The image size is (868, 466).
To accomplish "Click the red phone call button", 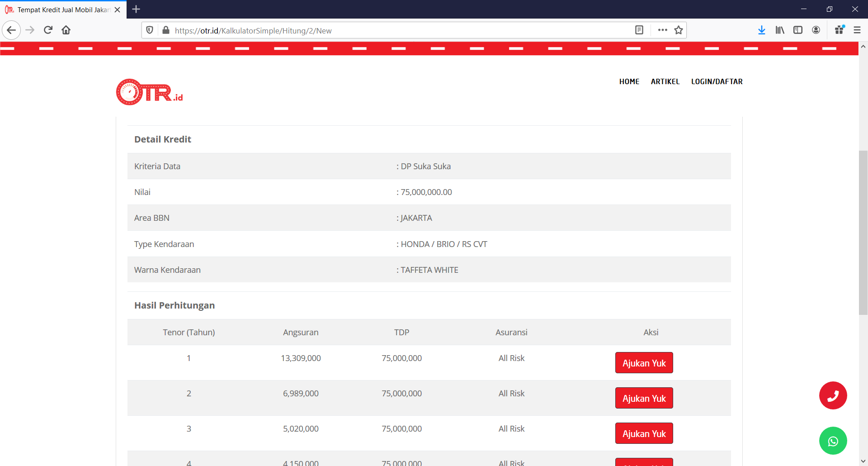I will 833,395.
